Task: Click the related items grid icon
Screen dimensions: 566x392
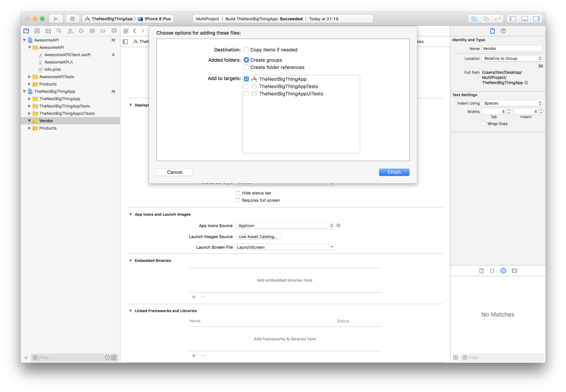Action: tap(126, 31)
